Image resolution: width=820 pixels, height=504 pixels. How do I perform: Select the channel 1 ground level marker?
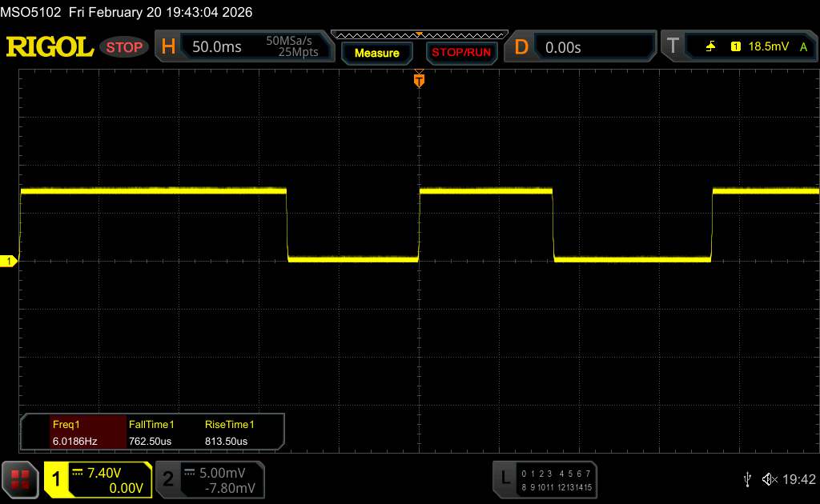(x=8, y=262)
